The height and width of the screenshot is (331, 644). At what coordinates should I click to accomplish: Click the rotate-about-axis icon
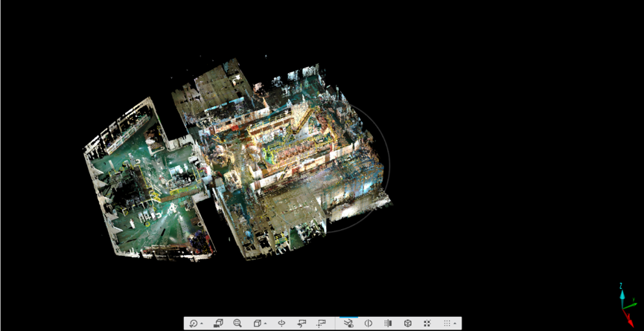tap(281, 324)
